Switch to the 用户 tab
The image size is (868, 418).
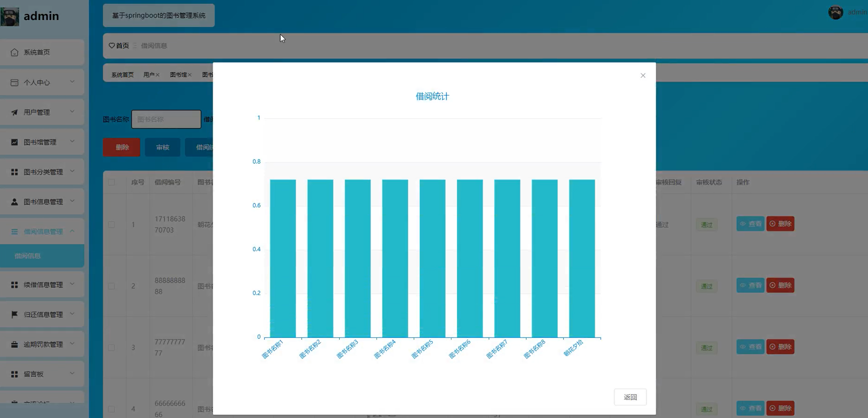click(x=149, y=75)
